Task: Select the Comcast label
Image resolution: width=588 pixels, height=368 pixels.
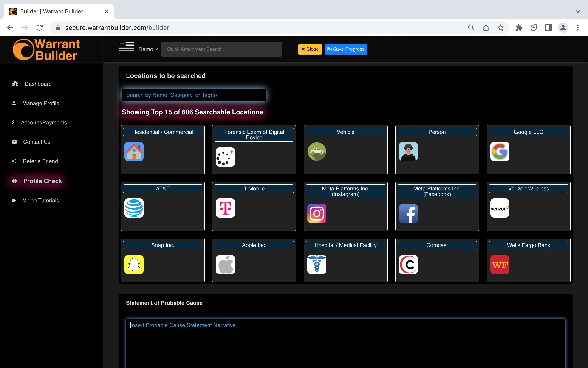Action: pos(437,245)
